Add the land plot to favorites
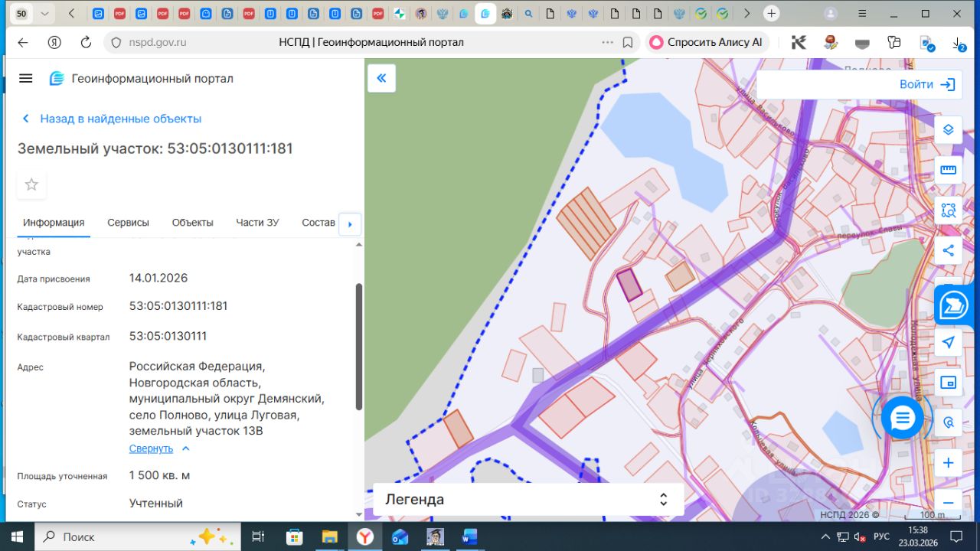Viewport: 980px width, 551px height. pos(31,184)
